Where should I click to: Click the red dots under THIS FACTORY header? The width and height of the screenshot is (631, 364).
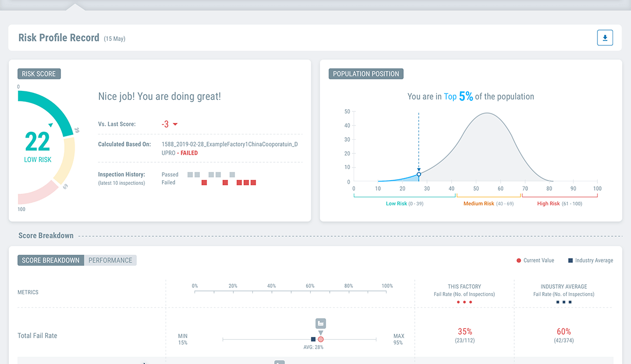[x=464, y=302]
